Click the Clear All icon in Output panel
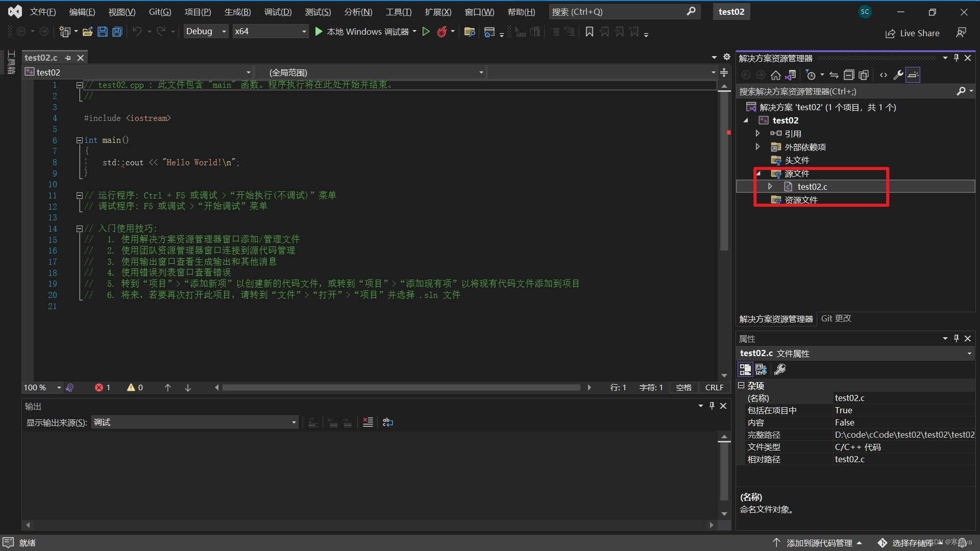The height and width of the screenshot is (551, 980). (367, 422)
